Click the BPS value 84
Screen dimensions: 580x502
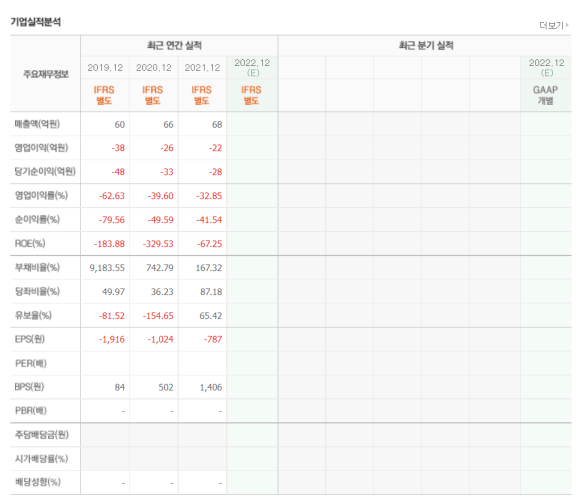[119, 387]
